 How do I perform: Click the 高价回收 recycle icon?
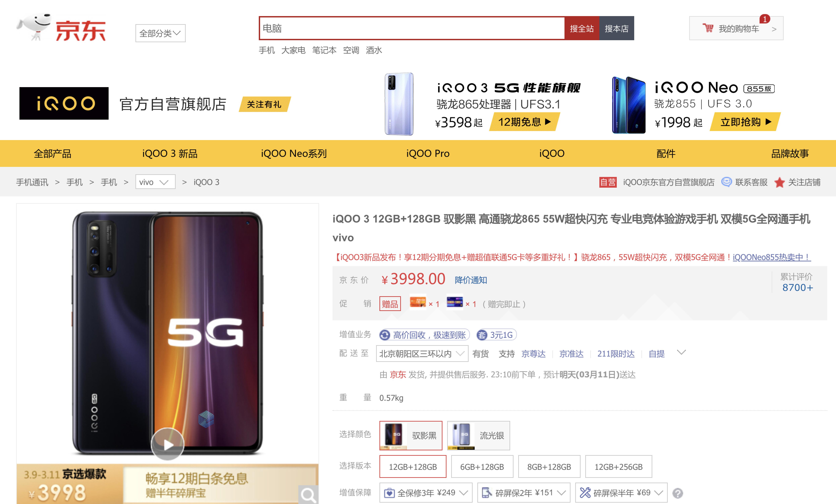pyautogui.click(x=385, y=335)
